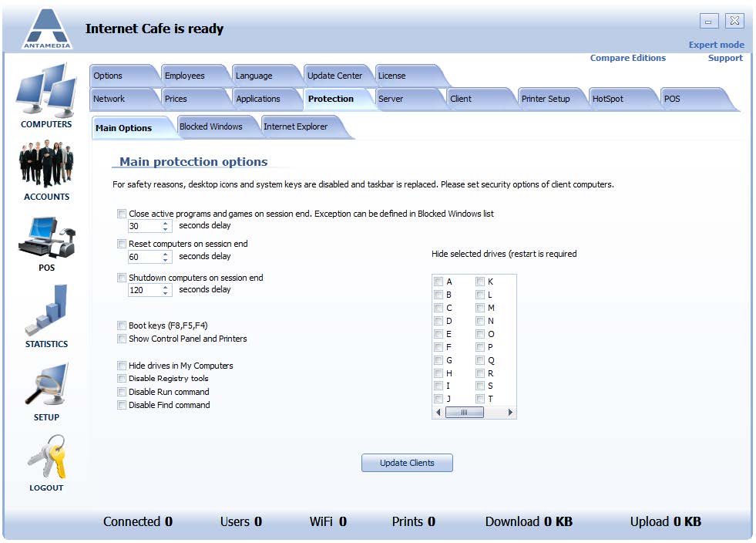Select the Protection tab
The width and height of the screenshot is (756, 543).
pos(337,99)
